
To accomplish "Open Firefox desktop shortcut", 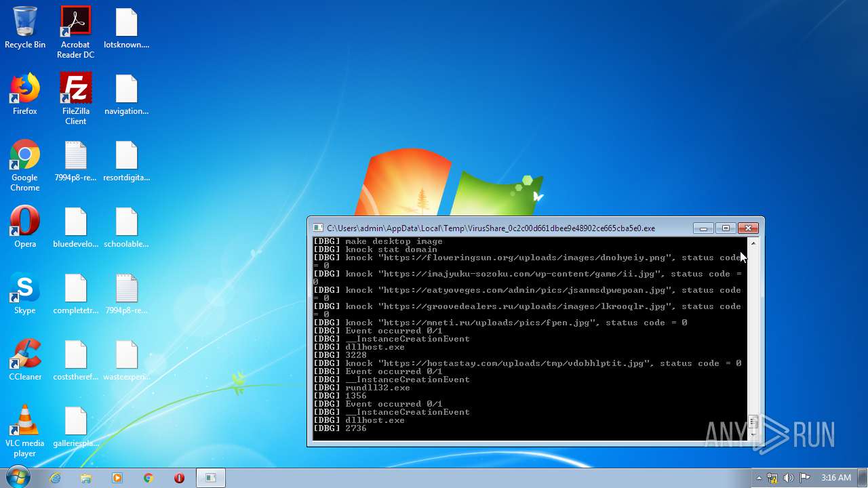I will [25, 94].
